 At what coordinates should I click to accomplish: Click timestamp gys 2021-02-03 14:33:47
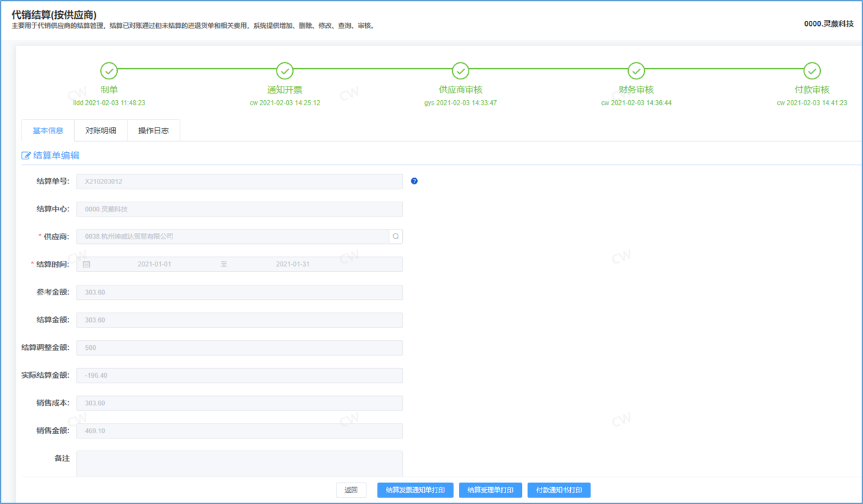[461, 103]
